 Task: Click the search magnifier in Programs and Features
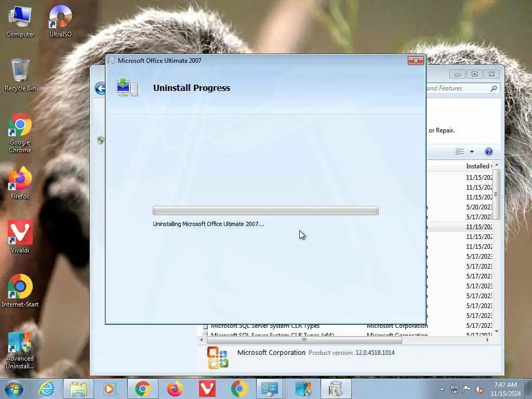[x=494, y=88]
